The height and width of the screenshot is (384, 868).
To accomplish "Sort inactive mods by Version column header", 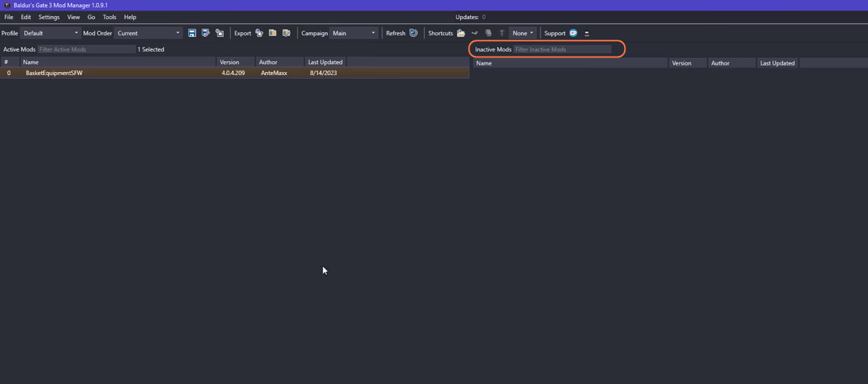I will click(688, 63).
